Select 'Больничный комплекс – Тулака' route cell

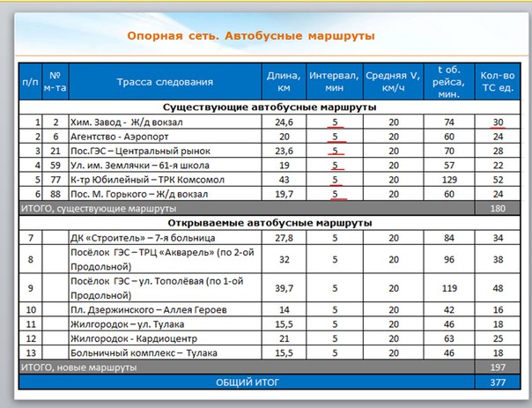tap(165, 352)
